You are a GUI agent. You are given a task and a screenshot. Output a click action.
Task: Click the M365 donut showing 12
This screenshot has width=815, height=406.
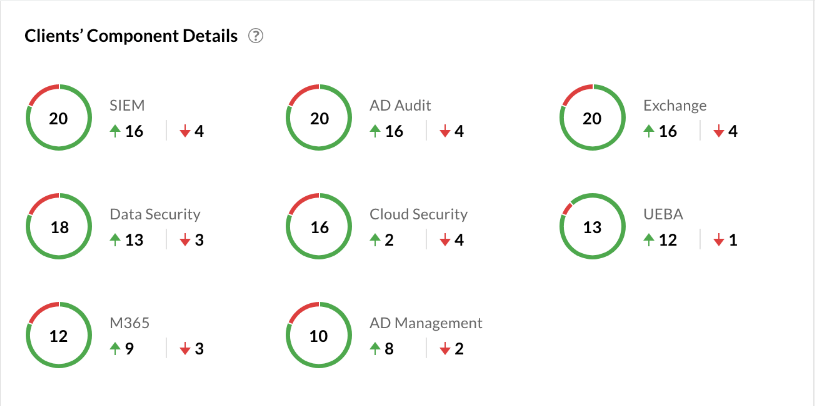(x=58, y=336)
